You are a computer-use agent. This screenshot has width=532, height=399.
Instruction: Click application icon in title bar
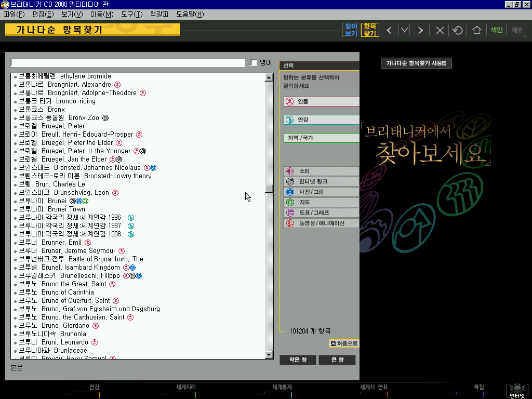point(5,4)
